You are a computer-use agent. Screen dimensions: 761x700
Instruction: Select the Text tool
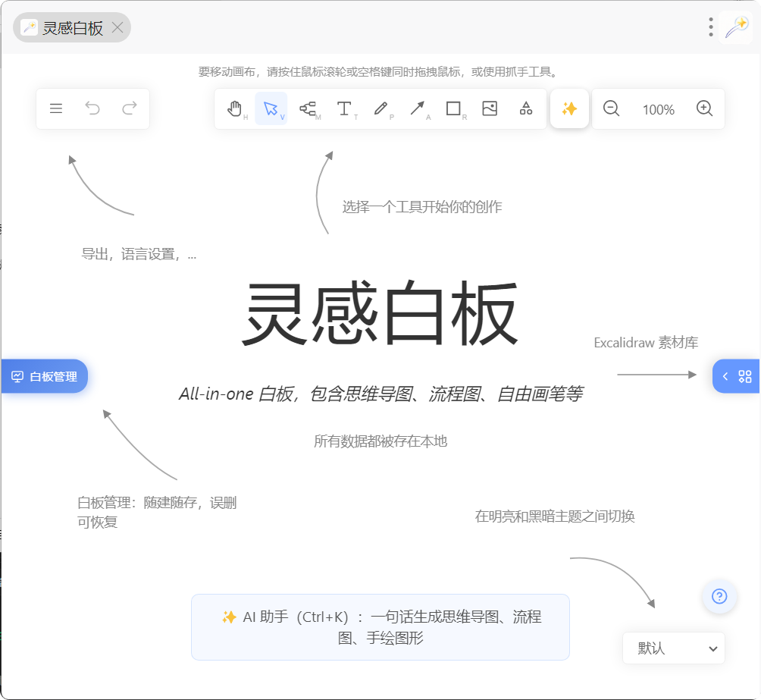(344, 108)
